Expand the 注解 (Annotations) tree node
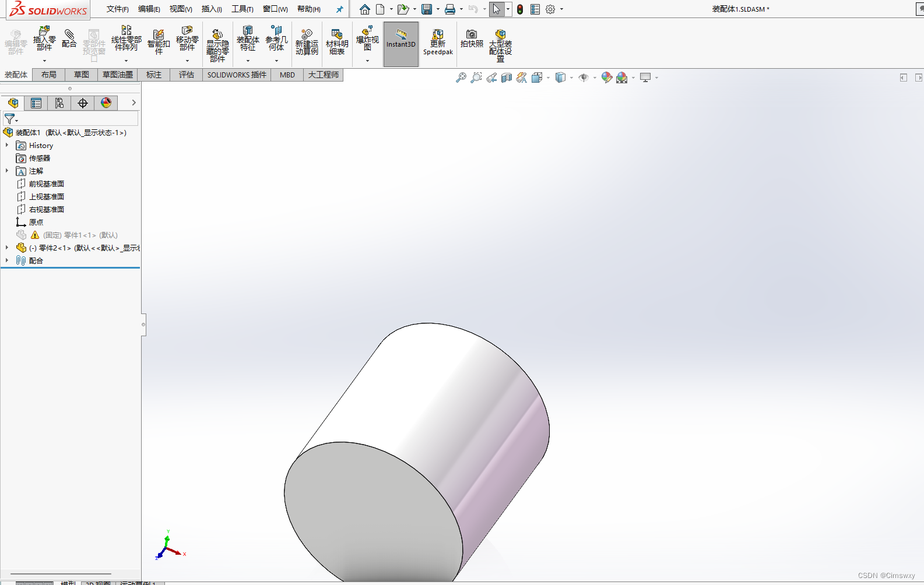Image resolution: width=924 pixels, height=585 pixels. (7, 171)
